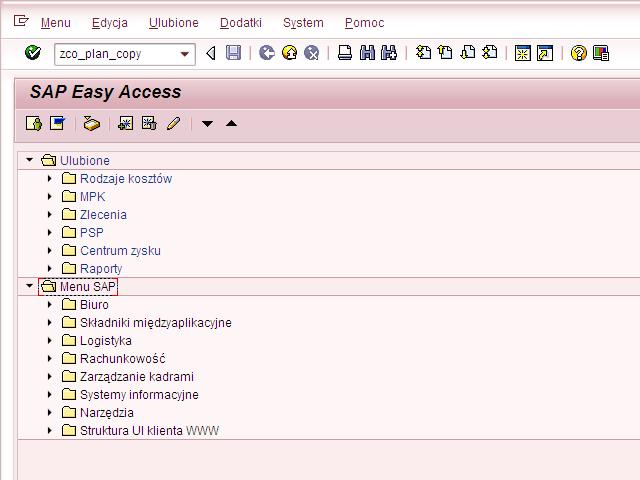Image resolution: width=640 pixels, height=480 pixels.
Task: Click the green Enter checkmark icon
Action: 32,53
